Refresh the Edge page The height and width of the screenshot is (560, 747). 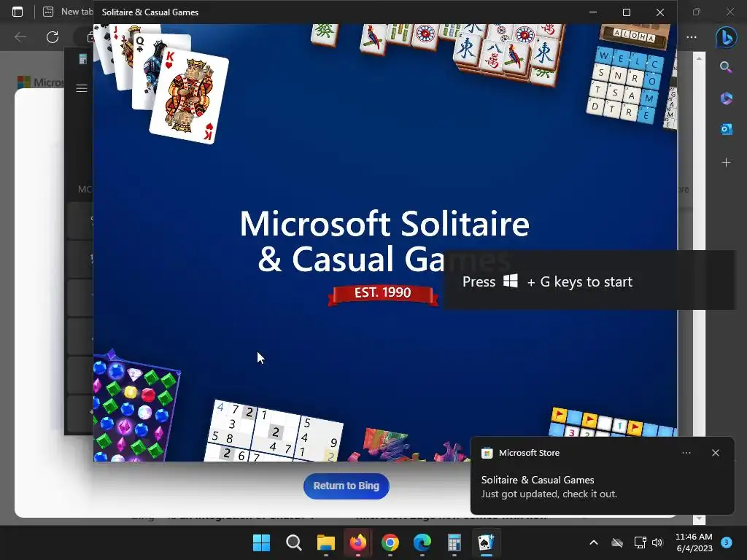pos(53,37)
